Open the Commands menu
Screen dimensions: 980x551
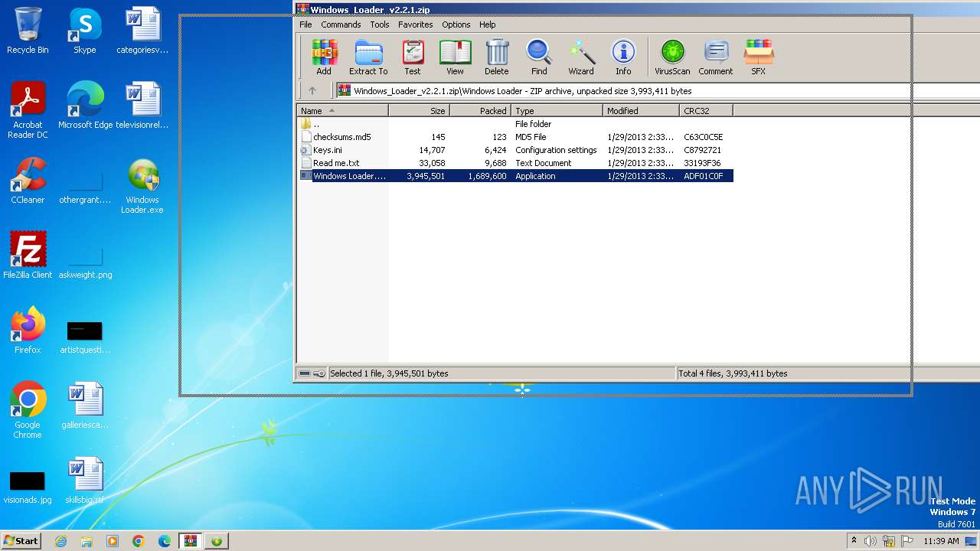tap(341, 24)
